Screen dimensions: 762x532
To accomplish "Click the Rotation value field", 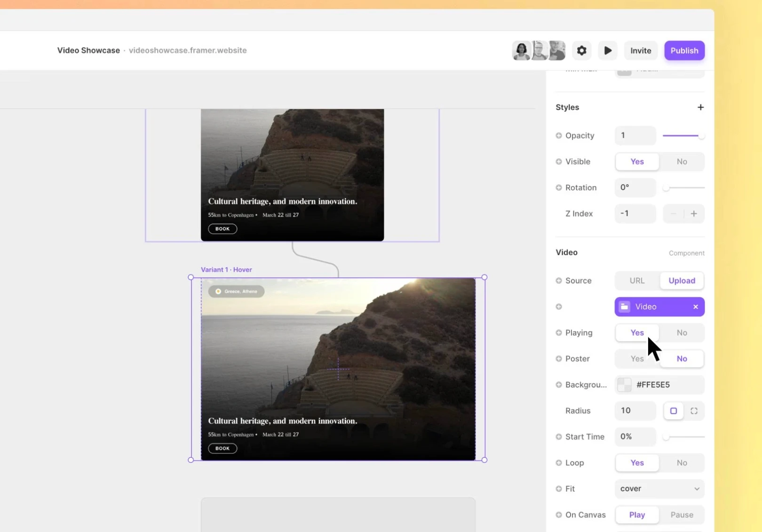I will point(635,188).
